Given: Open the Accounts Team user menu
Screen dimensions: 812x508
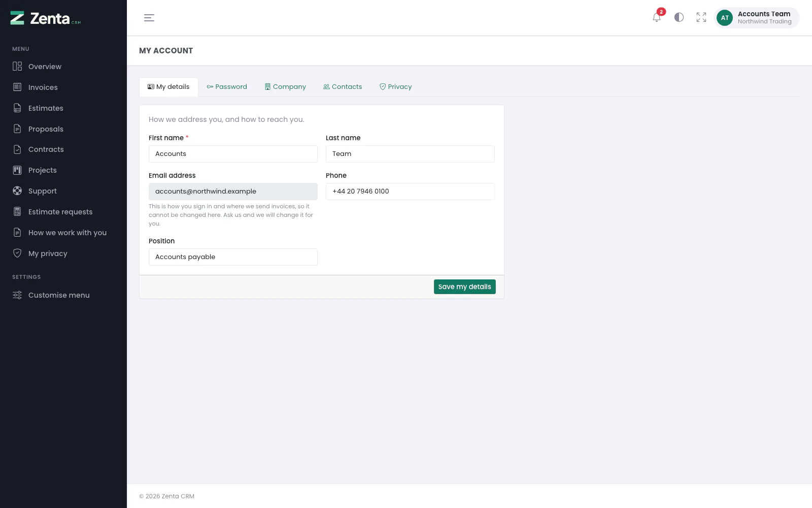Looking at the screenshot, I should (x=757, y=18).
